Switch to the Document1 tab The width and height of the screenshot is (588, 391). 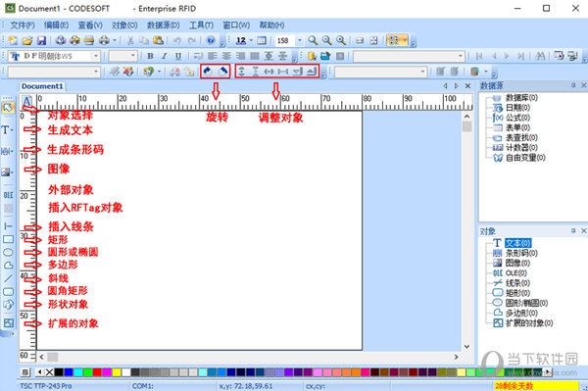click(x=42, y=86)
